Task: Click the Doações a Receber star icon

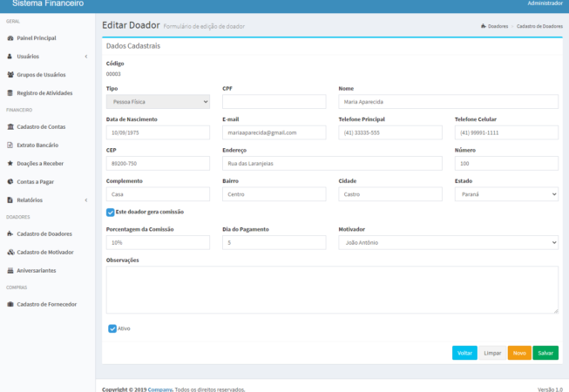Action: pos(10,163)
